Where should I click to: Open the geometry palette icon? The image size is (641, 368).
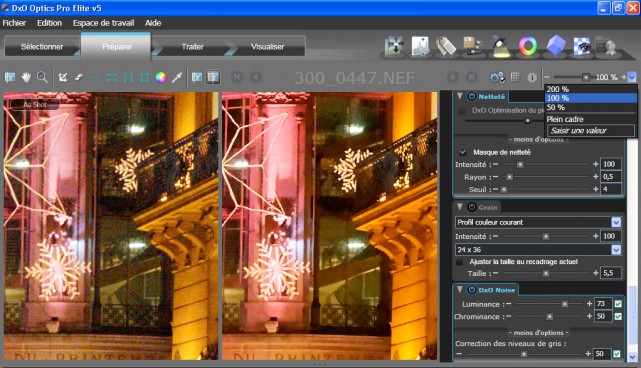click(394, 46)
